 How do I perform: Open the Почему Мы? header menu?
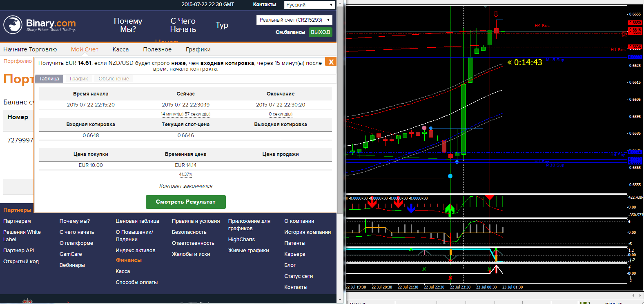(x=128, y=25)
